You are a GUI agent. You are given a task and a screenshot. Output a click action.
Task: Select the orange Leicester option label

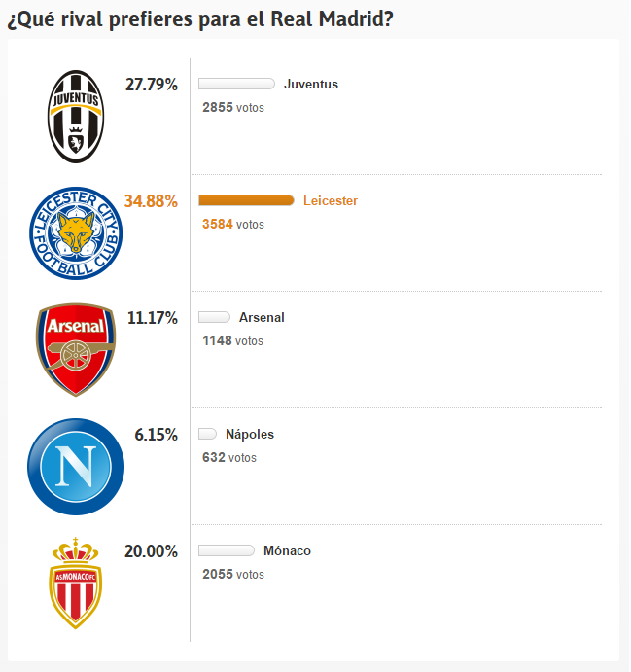pos(330,201)
